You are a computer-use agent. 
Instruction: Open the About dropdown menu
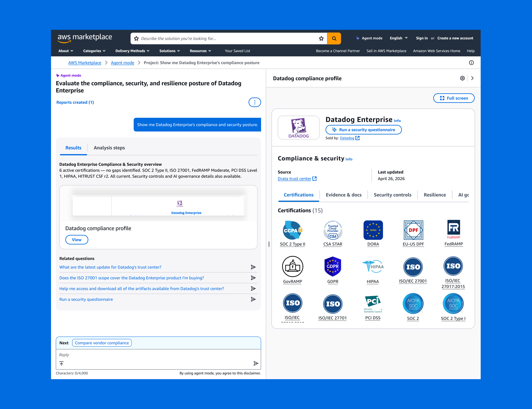[x=66, y=51]
